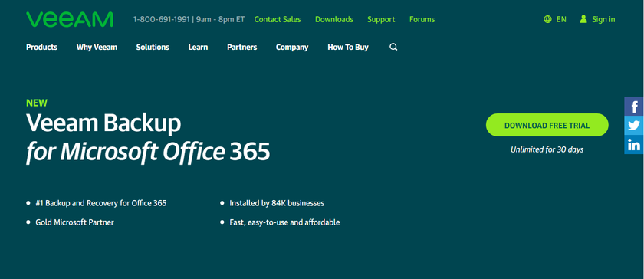Go to the Downloads page

334,19
